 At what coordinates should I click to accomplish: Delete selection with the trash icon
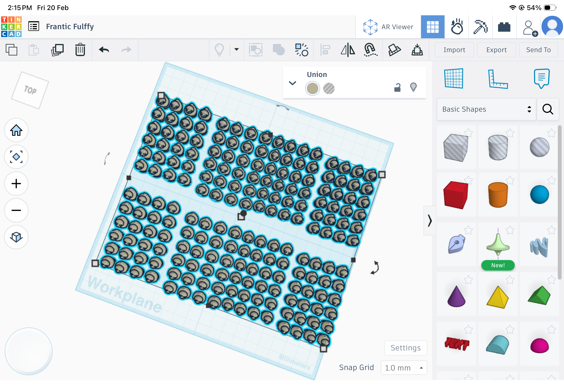pos(80,50)
